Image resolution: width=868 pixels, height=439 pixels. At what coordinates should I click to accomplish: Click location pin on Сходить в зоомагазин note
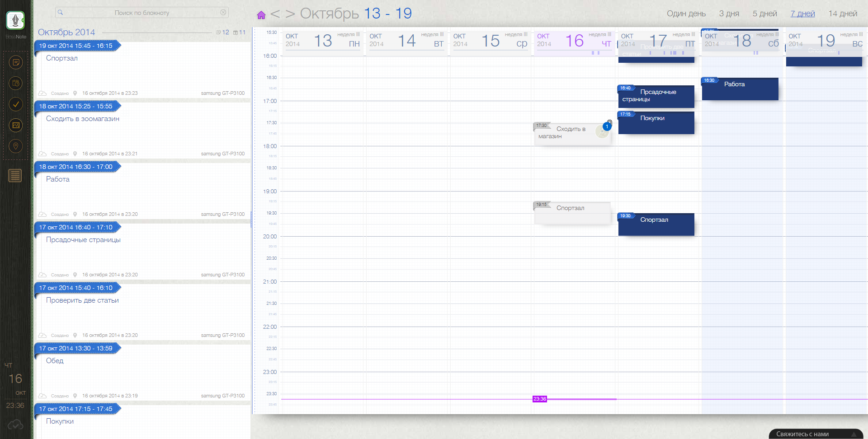tap(75, 154)
